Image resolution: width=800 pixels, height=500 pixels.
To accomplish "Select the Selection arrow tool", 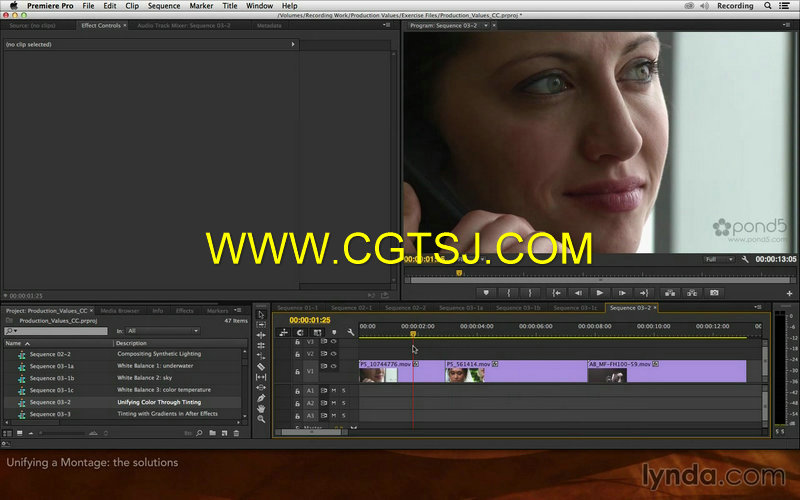I will [x=261, y=314].
